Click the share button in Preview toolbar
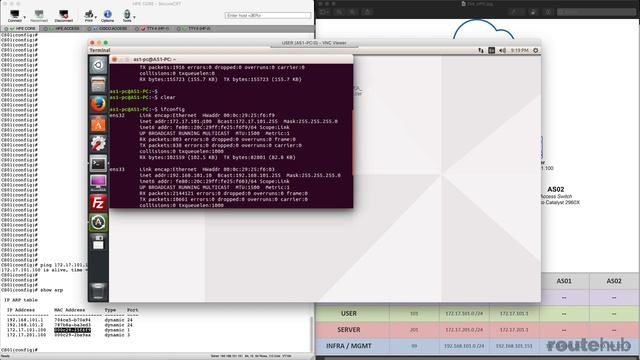This screenshot has width=640, height=360. (x=367, y=12)
